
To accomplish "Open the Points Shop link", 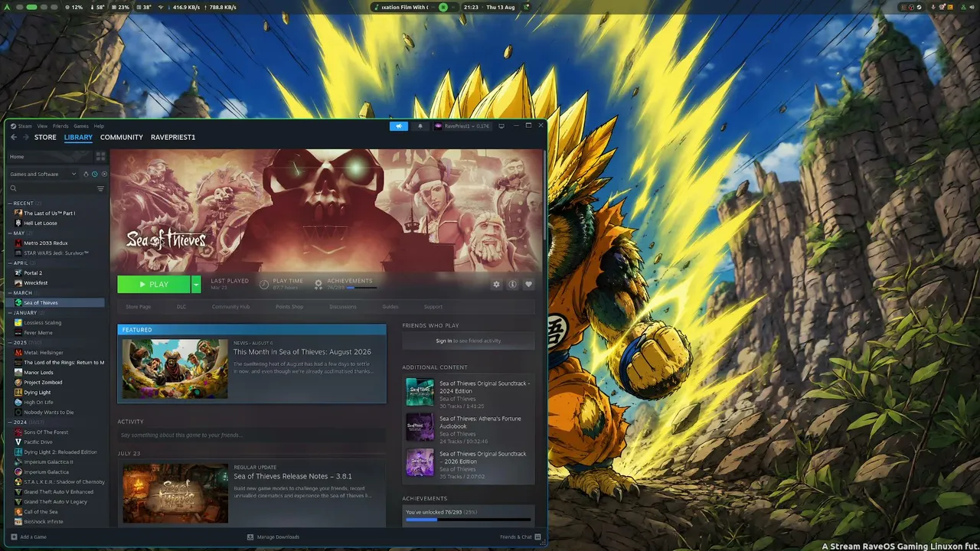I will [289, 307].
